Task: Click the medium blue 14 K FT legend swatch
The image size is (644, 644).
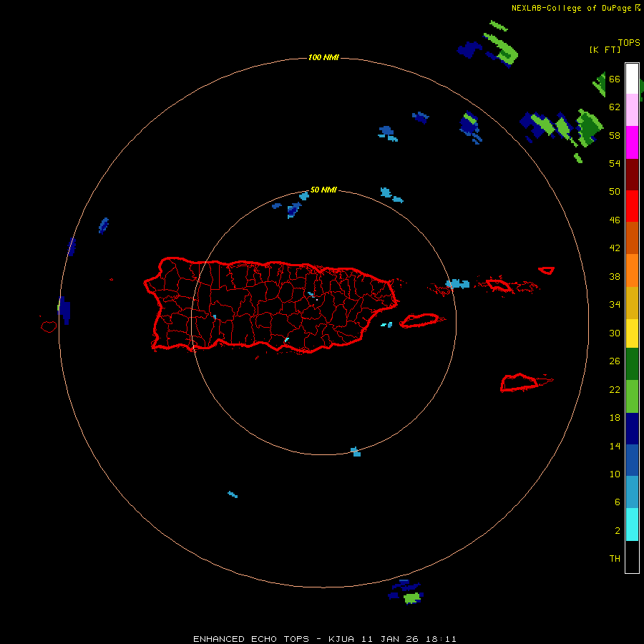Action: [x=632, y=460]
